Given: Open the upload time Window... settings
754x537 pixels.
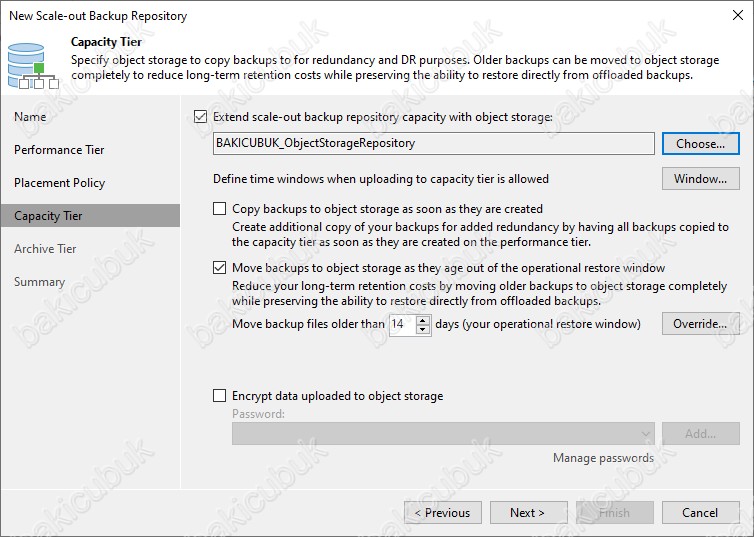Looking at the screenshot, I should [701, 179].
